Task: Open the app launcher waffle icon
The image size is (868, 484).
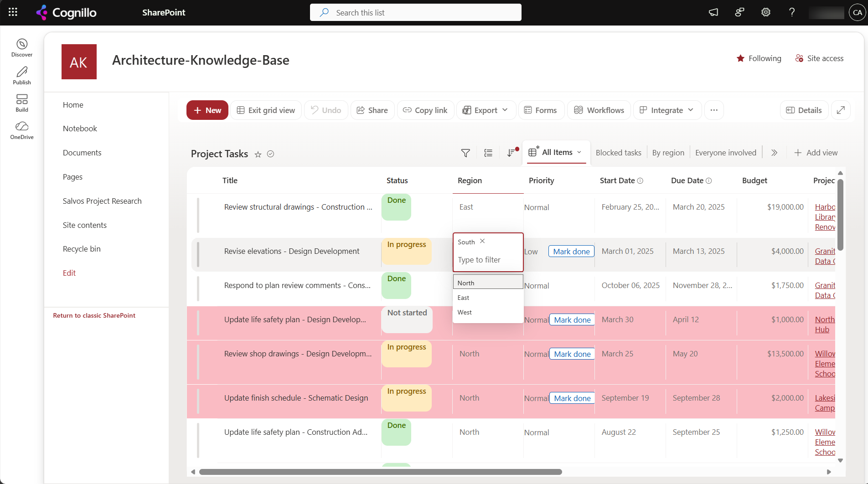Action: pyautogui.click(x=13, y=12)
